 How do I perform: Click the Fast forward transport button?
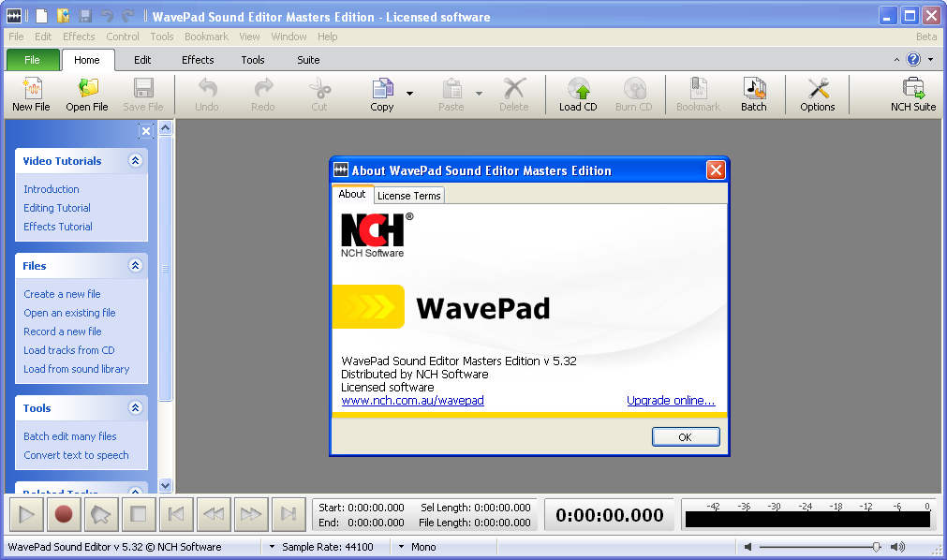pyautogui.click(x=251, y=514)
